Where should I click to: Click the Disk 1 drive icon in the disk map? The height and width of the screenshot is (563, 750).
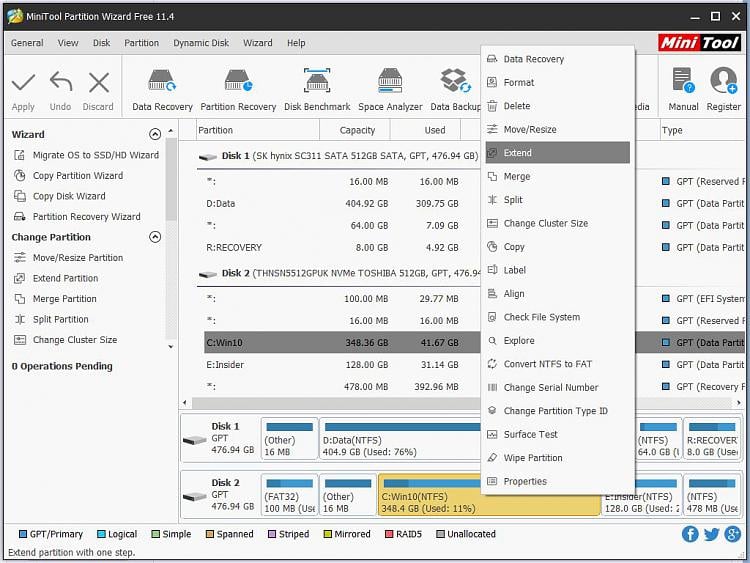(x=194, y=440)
